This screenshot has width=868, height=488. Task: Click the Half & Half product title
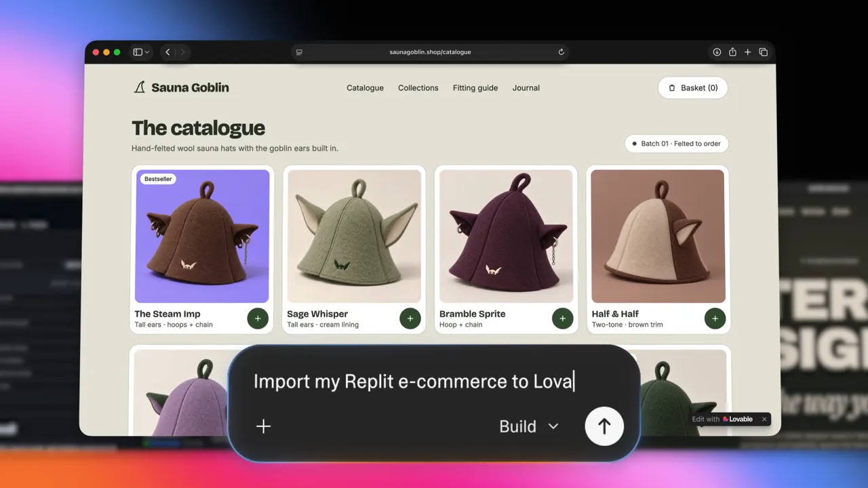tap(615, 314)
